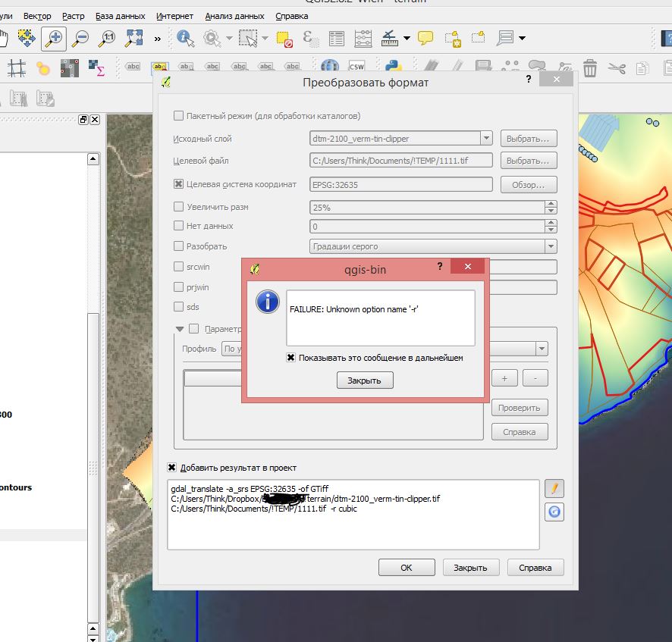The width and height of the screenshot is (672, 642).
Task: Click the Zoom Out magnifier tool
Action: [80, 38]
